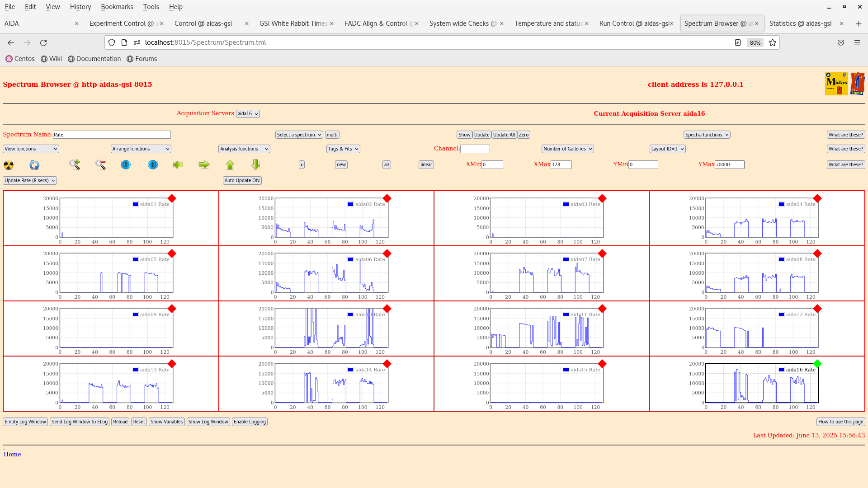Click the blue double-down arrow icon
Image resolution: width=868 pixels, height=488 pixels.
pos(126,165)
